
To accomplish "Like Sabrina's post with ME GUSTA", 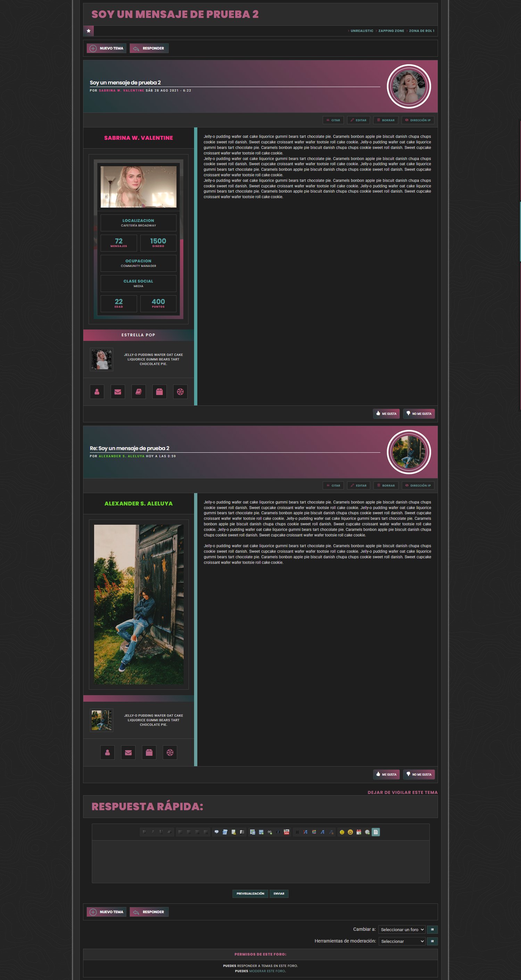I will [386, 414].
